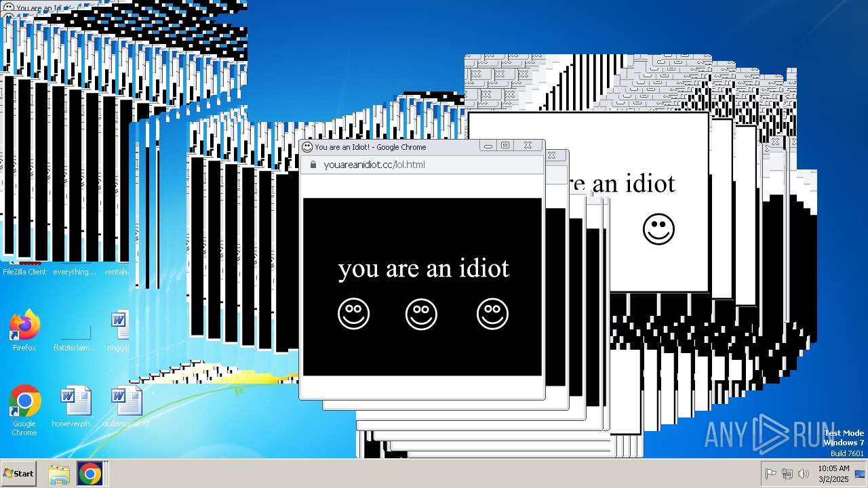Click the smiley in the white background window
Viewport: 868px width, 488px height.
[658, 229]
